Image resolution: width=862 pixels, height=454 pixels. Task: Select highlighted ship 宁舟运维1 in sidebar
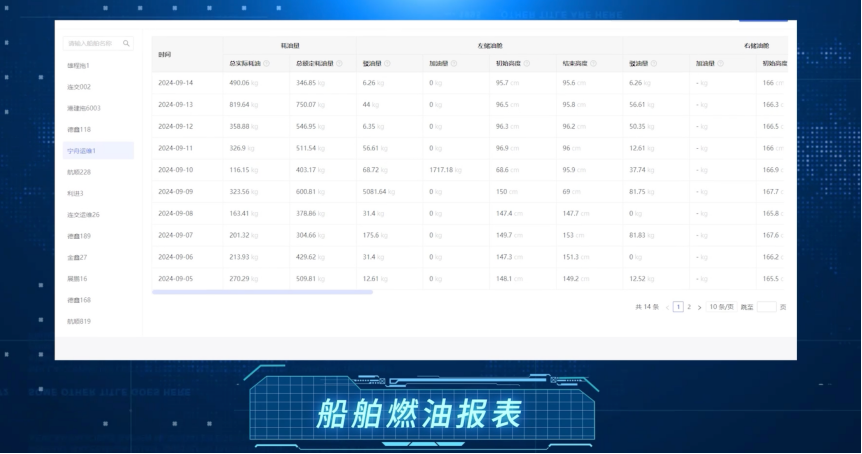[x=98, y=151]
